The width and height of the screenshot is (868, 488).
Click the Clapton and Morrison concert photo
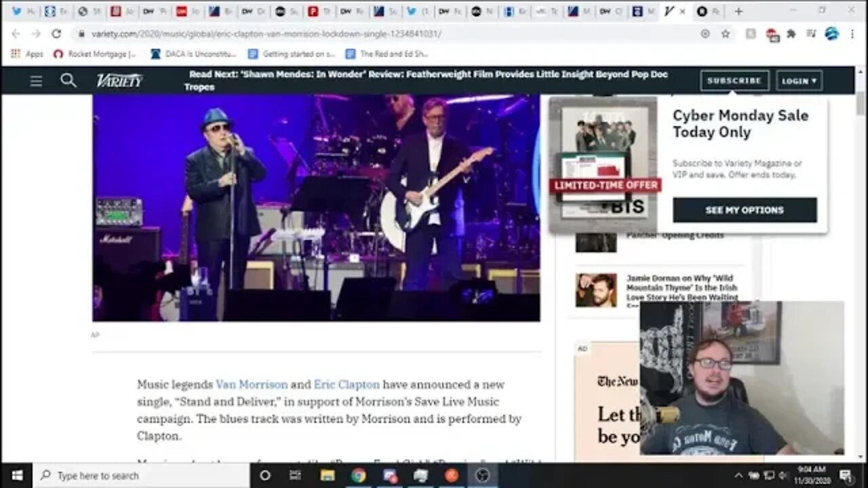316,207
